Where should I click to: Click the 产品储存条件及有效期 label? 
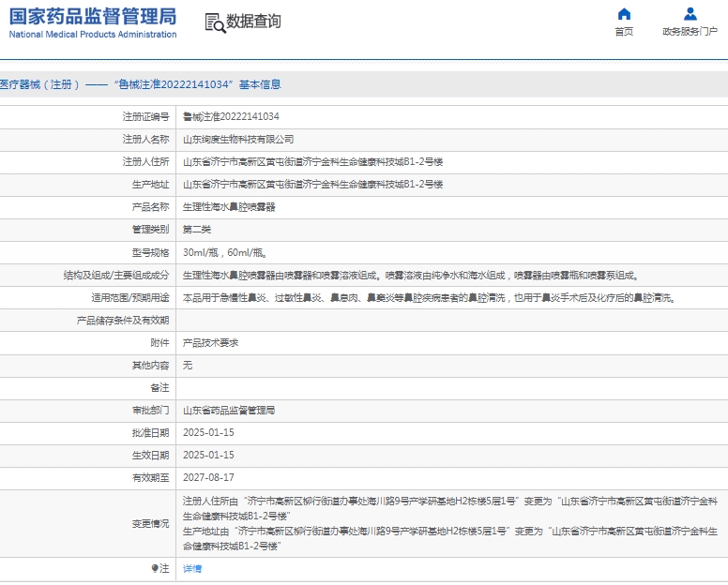(x=123, y=321)
